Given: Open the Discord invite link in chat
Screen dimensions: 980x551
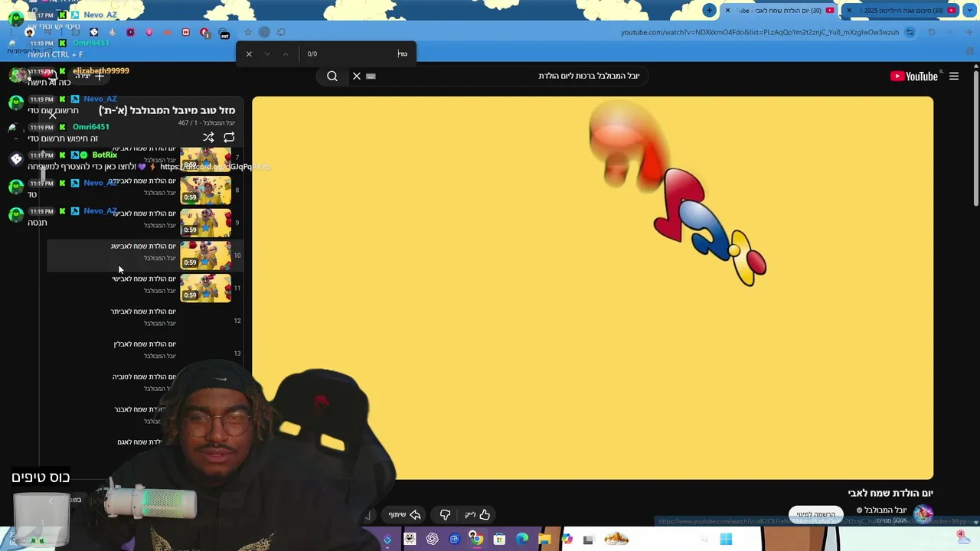Looking at the screenshot, I should click(215, 167).
